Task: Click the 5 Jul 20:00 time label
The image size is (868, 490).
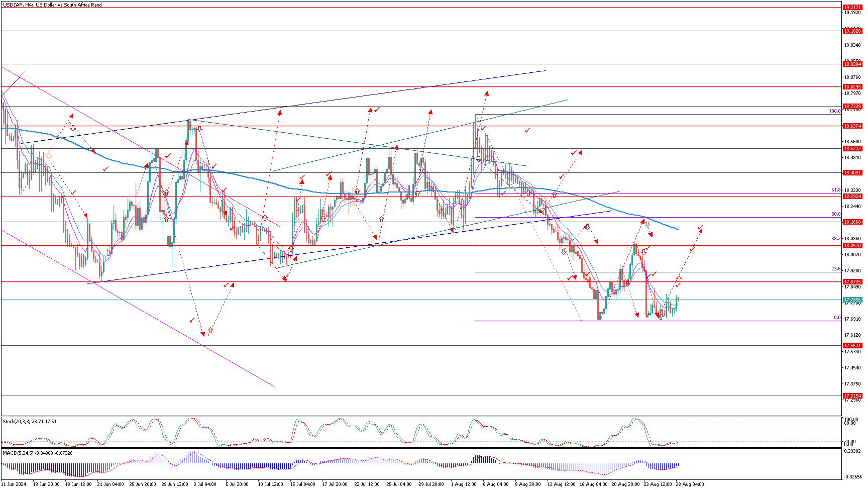Action: coord(237,484)
